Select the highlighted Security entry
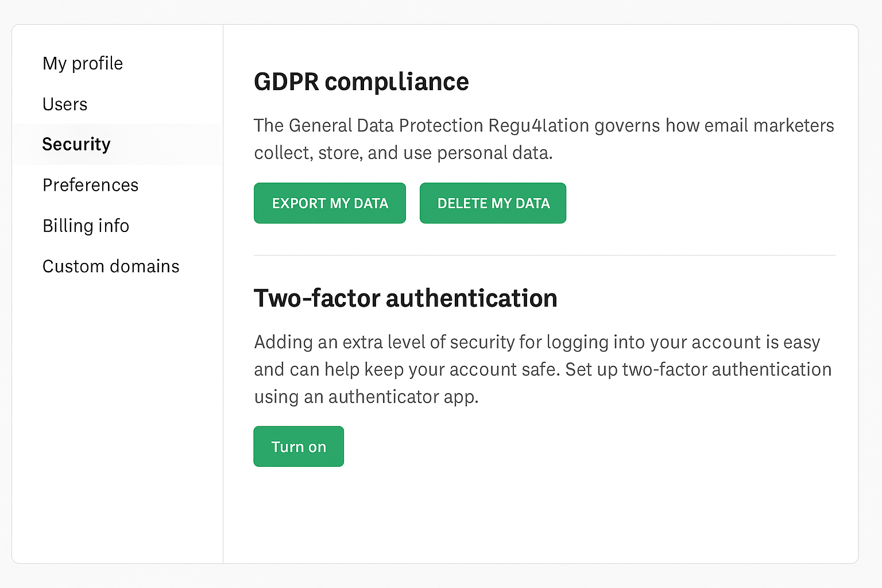882x588 pixels. click(76, 144)
